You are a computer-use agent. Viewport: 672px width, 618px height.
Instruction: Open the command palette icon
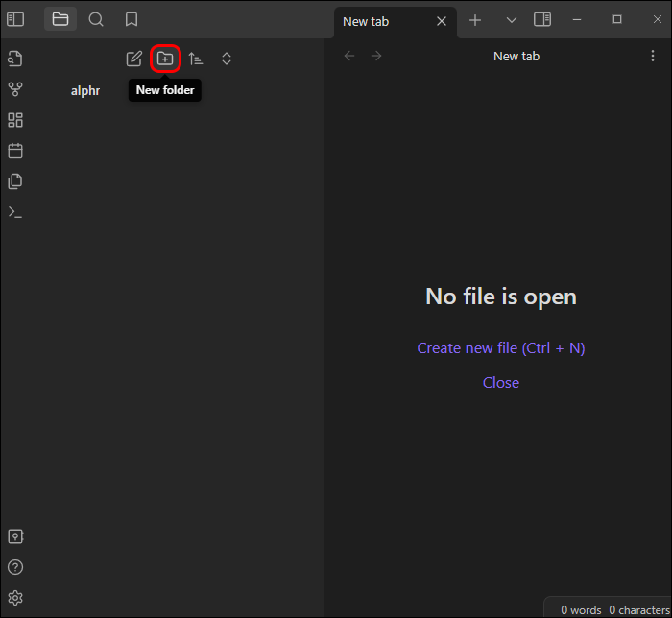point(15,212)
